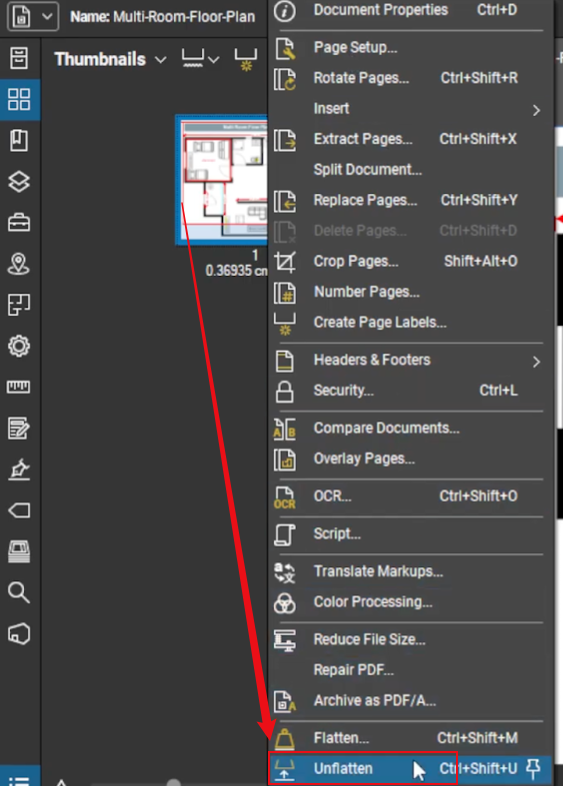This screenshot has height=786, width=563.
Task: Open the Properties gear icon
Action: pos(19,346)
